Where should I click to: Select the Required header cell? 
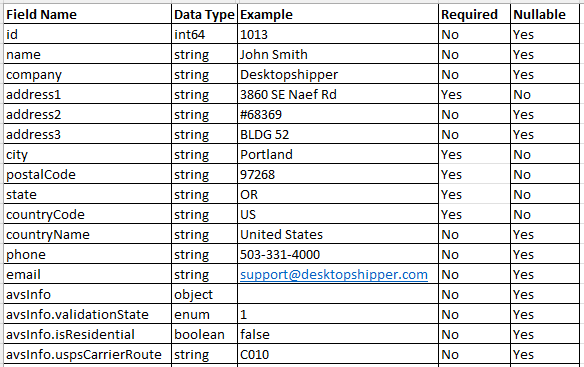click(474, 14)
